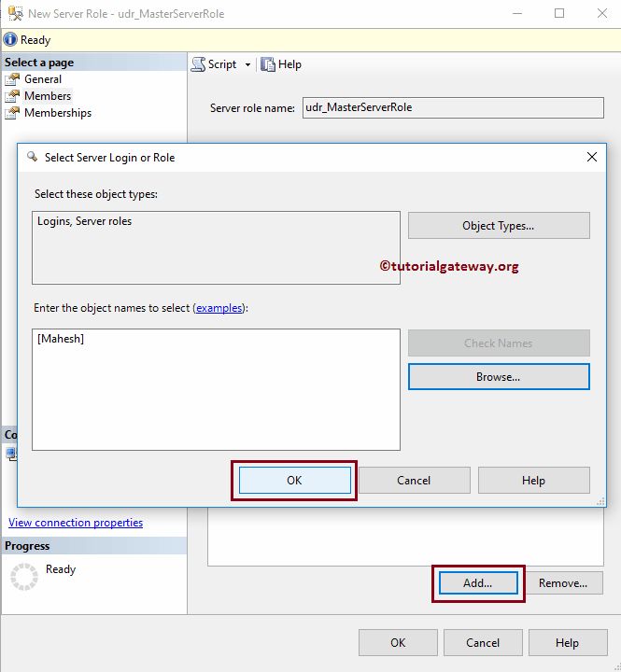Viewport: 621px width, 672px height.
Task: Click the Select Server Login dialog search icon
Action: click(x=32, y=157)
